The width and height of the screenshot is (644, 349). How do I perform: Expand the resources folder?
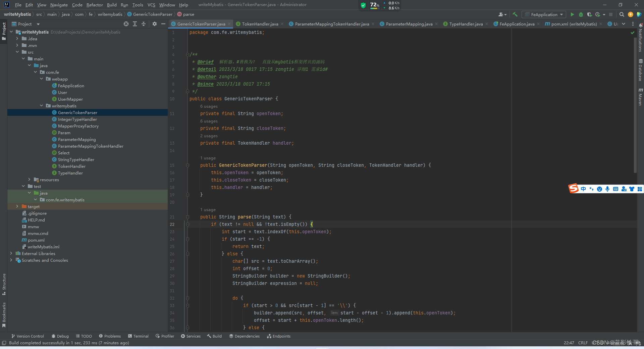click(30, 180)
